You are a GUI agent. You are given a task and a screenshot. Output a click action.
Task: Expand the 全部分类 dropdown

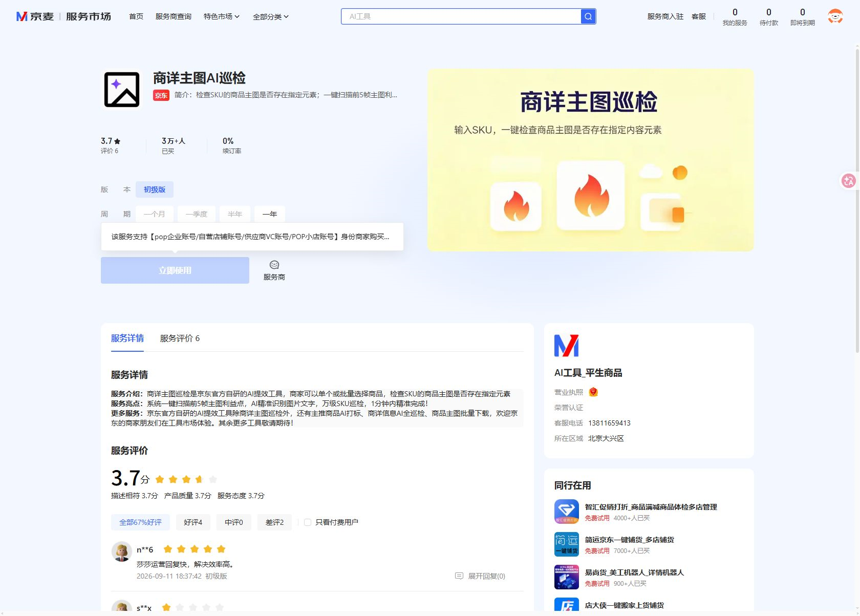coord(271,17)
